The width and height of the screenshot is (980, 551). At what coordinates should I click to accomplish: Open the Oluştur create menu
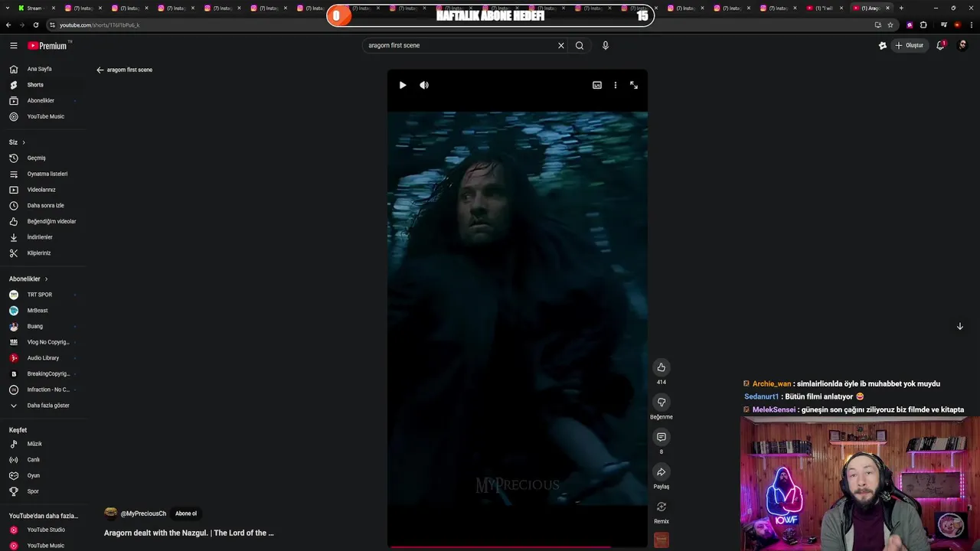[x=910, y=45]
